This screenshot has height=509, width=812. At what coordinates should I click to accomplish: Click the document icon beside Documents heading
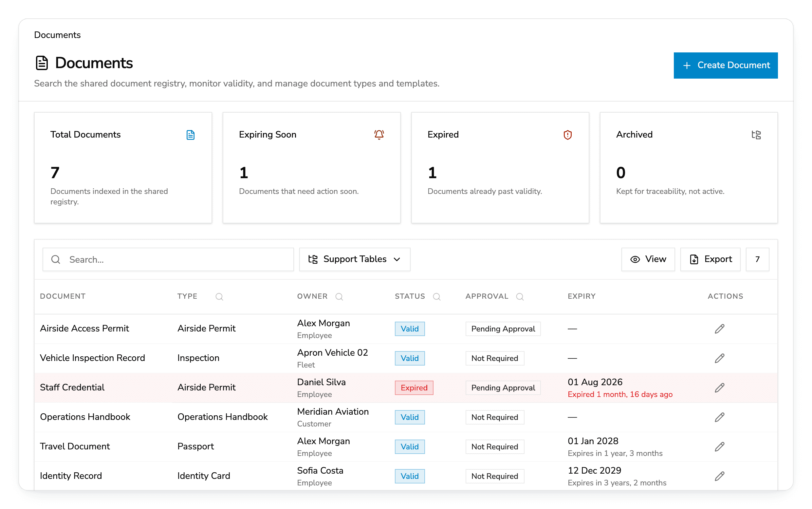(x=42, y=63)
